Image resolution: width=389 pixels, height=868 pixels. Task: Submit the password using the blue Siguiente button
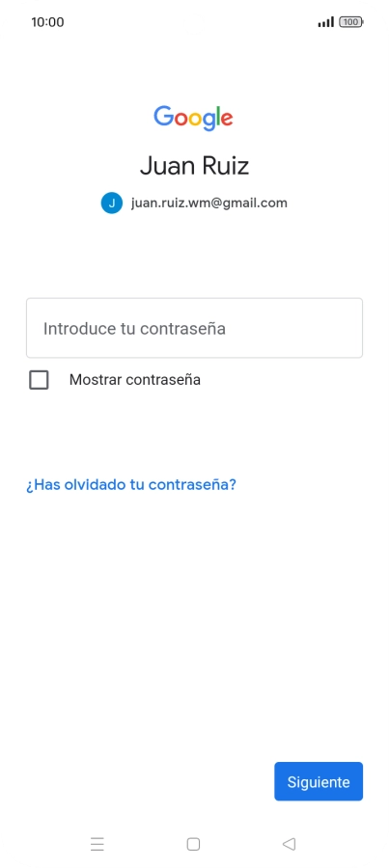[319, 781]
